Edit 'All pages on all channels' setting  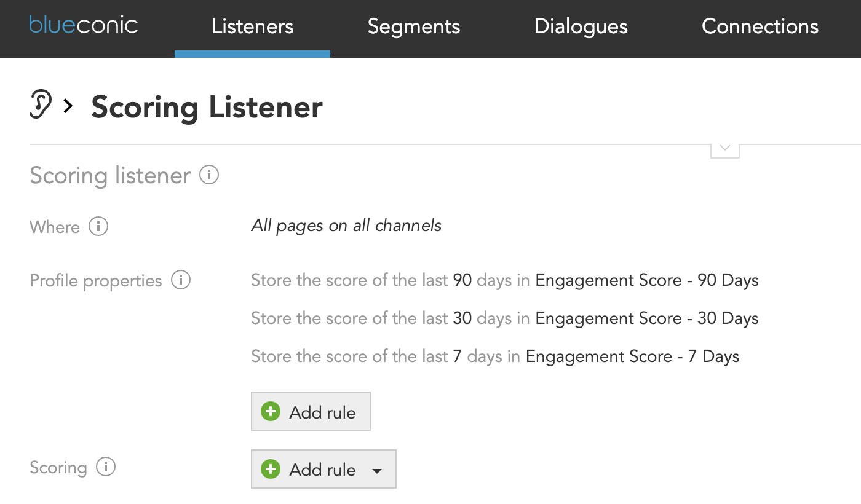(x=346, y=226)
